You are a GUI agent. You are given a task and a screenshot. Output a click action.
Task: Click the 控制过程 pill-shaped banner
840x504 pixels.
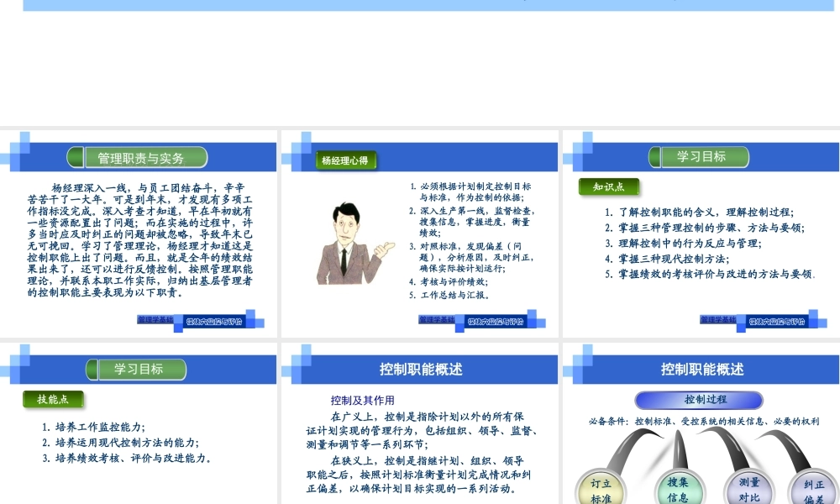[x=700, y=400]
